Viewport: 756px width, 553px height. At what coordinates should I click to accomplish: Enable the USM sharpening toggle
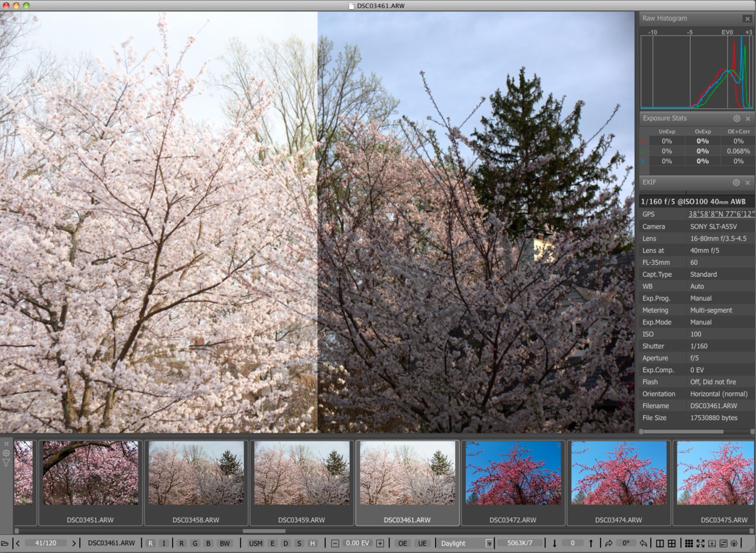pyautogui.click(x=256, y=543)
